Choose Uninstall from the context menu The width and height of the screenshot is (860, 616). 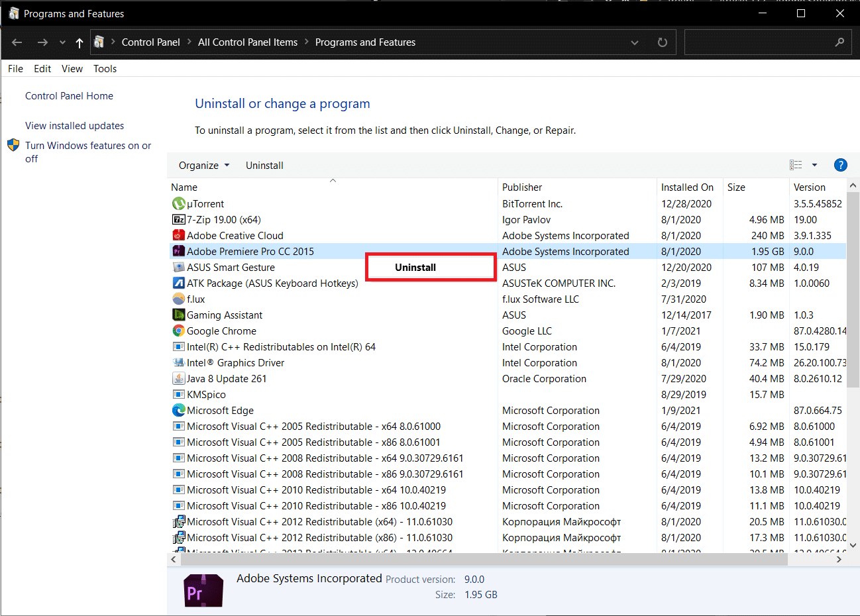(415, 268)
